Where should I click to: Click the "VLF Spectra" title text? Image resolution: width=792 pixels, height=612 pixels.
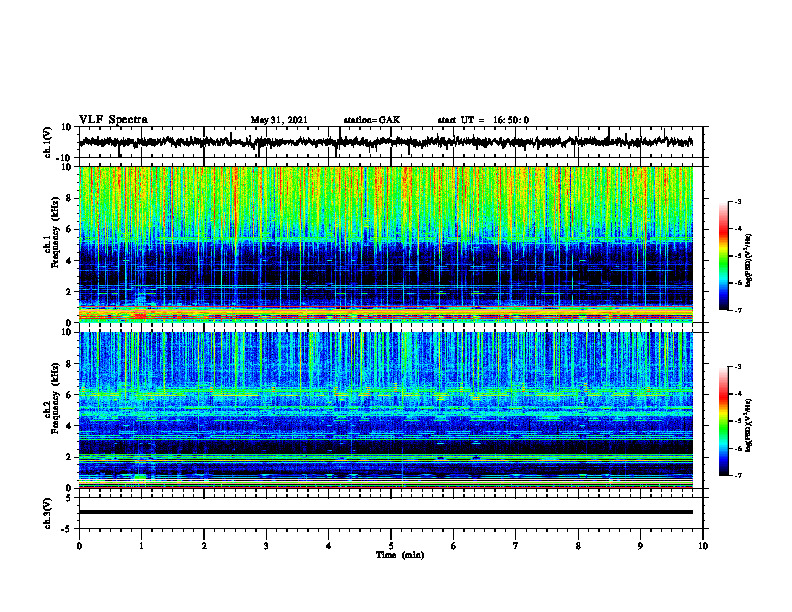pos(113,119)
